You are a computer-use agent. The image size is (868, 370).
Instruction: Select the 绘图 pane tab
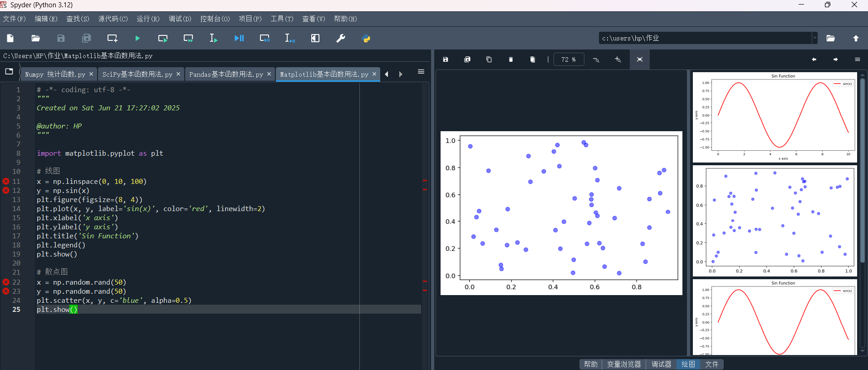coord(688,364)
